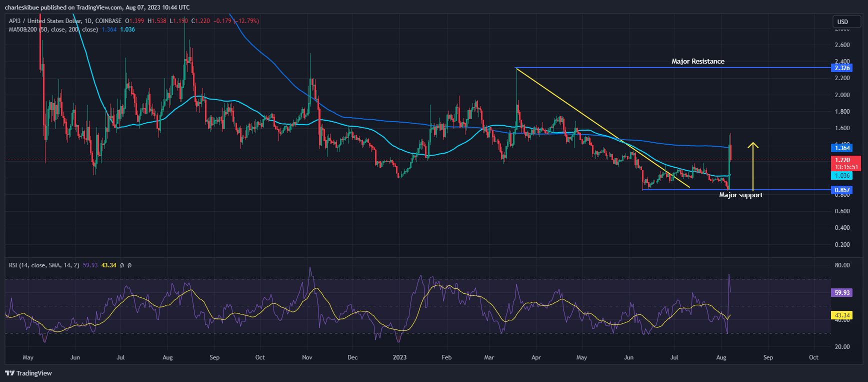Click the 43.34 RSI average label
This screenshot has height=382, width=868.
tap(842, 315)
